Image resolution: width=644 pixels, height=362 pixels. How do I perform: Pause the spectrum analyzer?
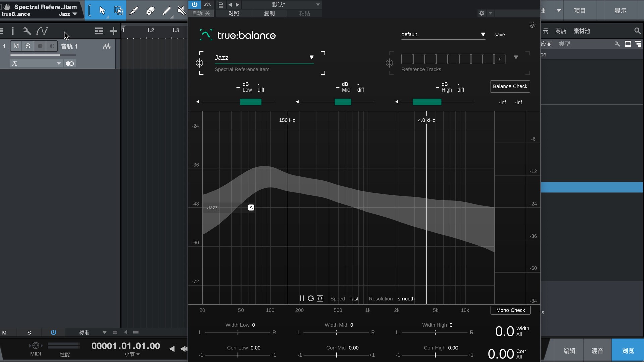302,298
